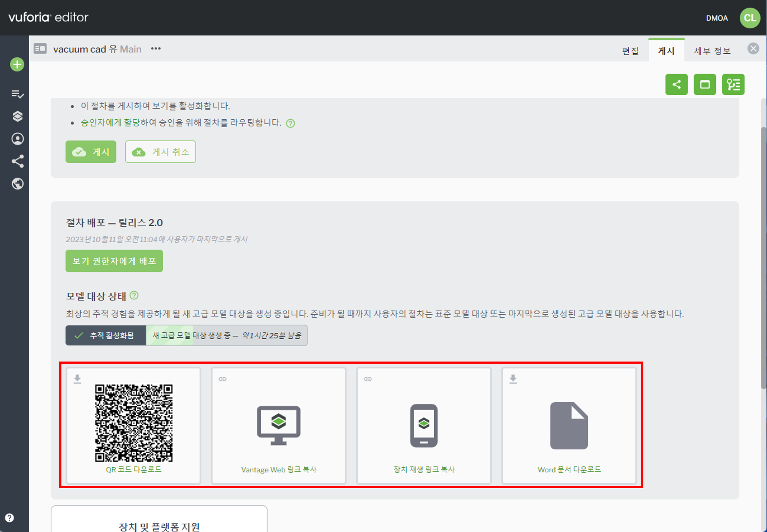Click the green add new plus icon
Image resolution: width=767 pixels, height=532 pixels.
click(x=17, y=65)
